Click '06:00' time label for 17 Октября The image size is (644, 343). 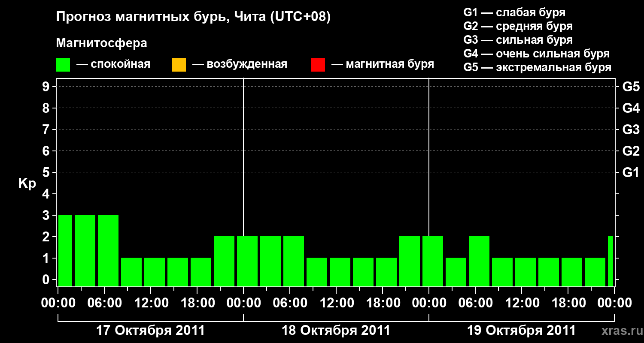(x=104, y=303)
